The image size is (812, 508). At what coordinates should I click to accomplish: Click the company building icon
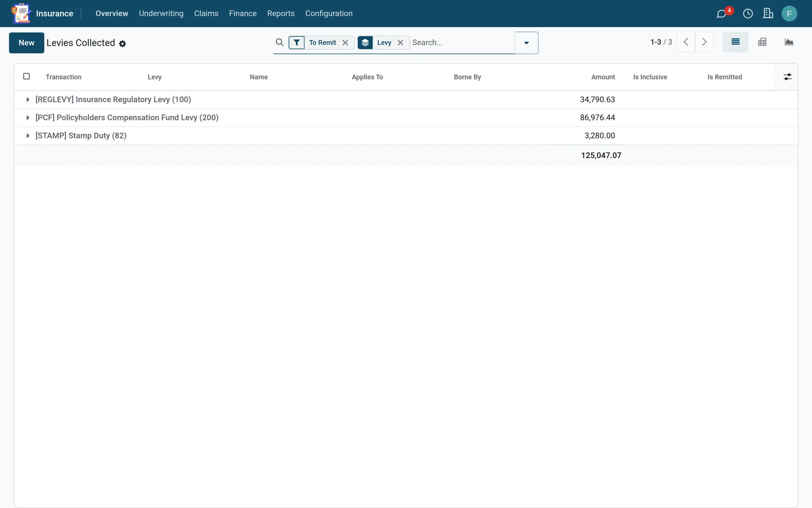click(768, 14)
